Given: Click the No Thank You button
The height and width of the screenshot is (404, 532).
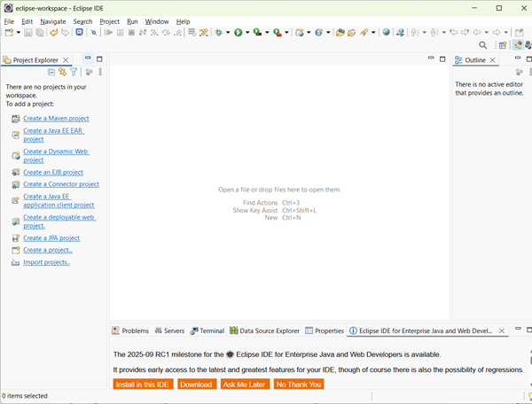Looking at the screenshot, I should pyautogui.click(x=299, y=384).
